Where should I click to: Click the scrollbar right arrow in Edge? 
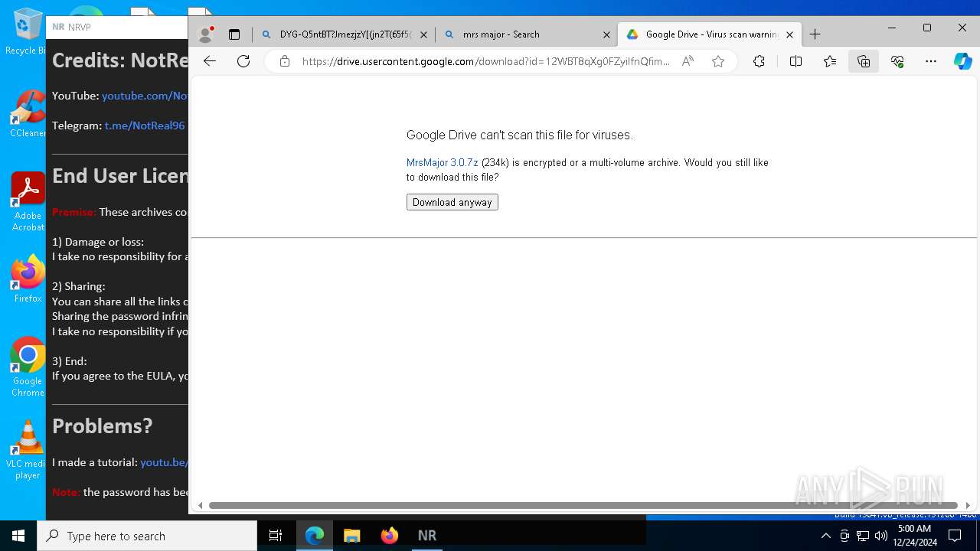click(x=968, y=505)
